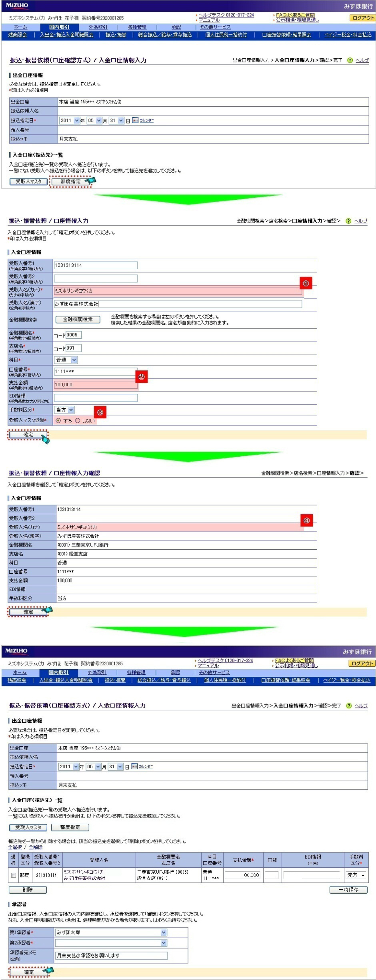The image size is (376, 980).
Task: Open the 手数料区分 dropdown showing 先方 in the table
Action: [356, 875]
